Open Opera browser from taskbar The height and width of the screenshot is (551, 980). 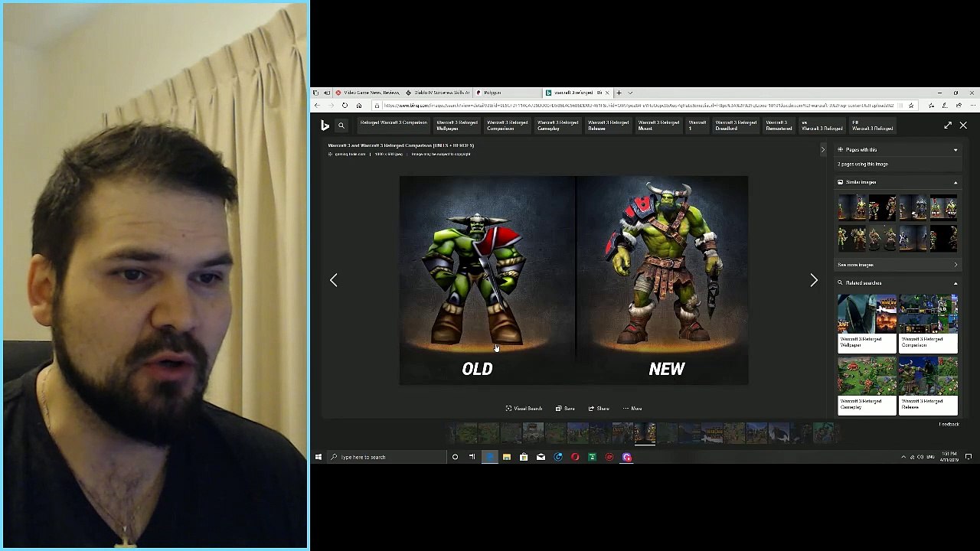click(x=575, y=457)
